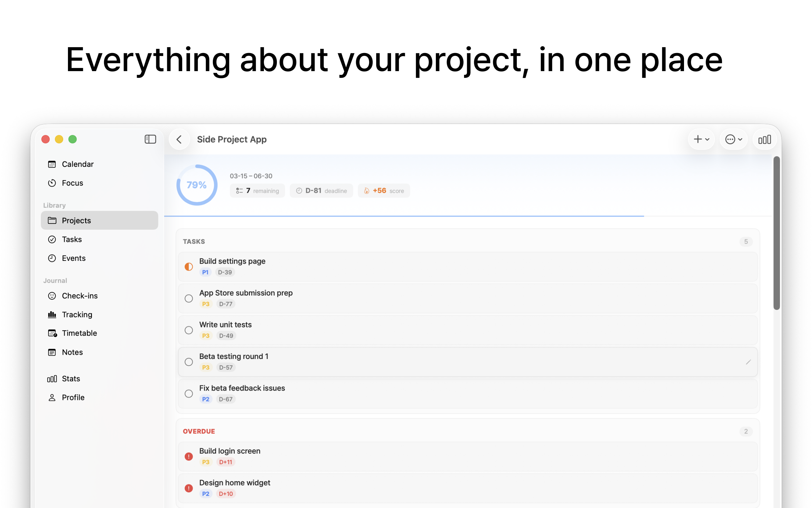Open Profile in the sidebar
The image size is (812, 508).
tap(99, 397)
